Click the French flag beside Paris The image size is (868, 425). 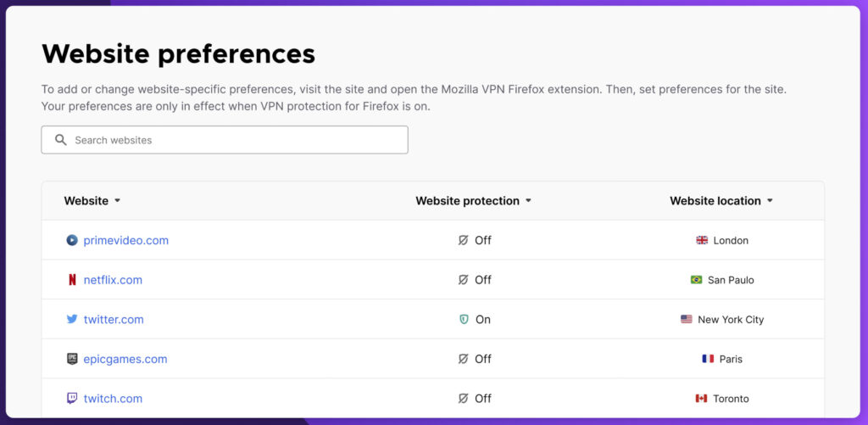tap(708, 359)
